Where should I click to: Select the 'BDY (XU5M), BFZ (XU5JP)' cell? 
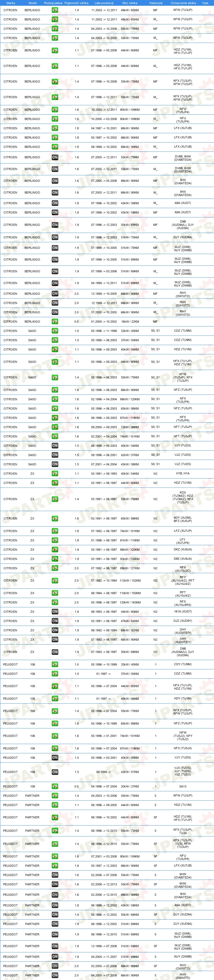183,519
